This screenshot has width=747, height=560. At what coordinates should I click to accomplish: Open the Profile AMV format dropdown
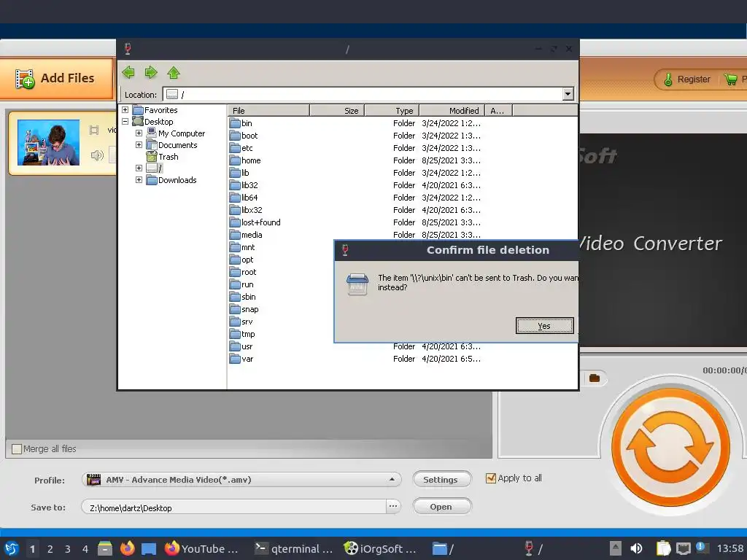[241, 480]
